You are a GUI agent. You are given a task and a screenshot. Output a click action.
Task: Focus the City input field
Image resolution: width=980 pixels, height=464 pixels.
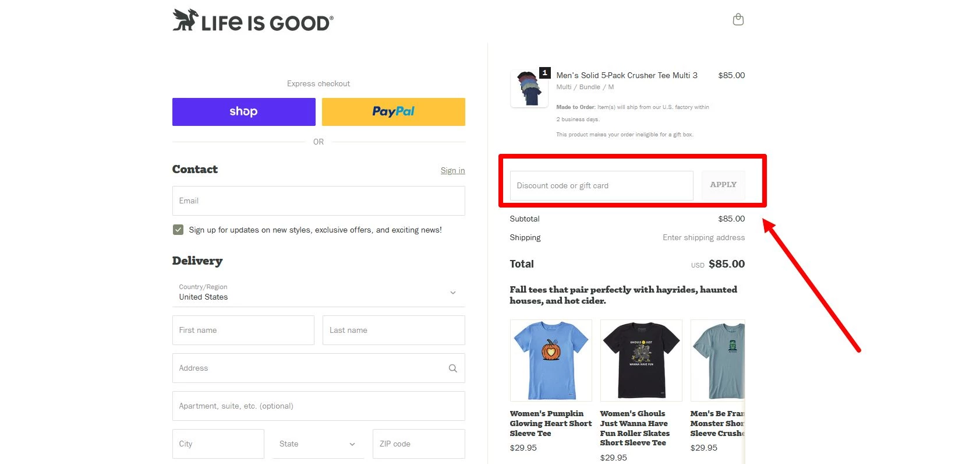(218, 444)
